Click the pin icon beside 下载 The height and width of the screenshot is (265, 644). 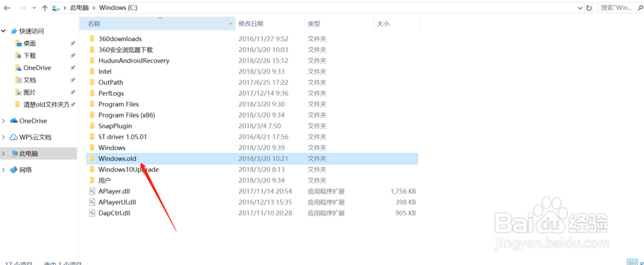[x=72, y=56]
